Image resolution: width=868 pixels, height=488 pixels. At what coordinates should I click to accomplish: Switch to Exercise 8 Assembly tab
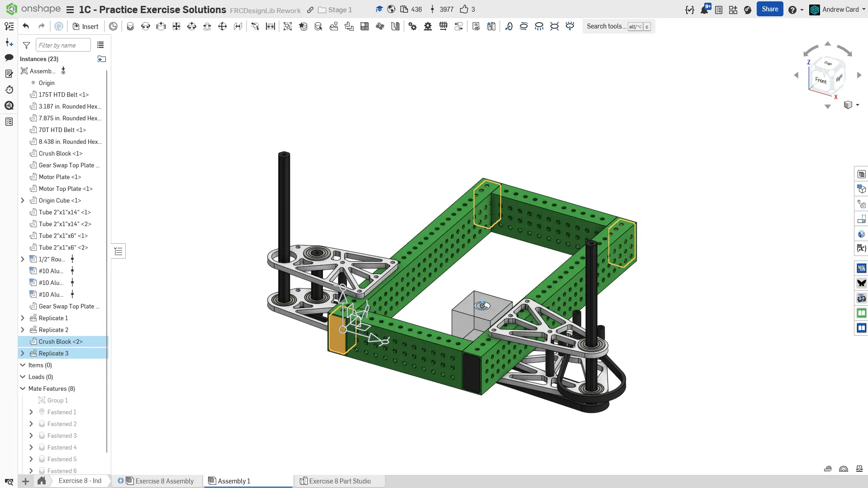point(164,481)
